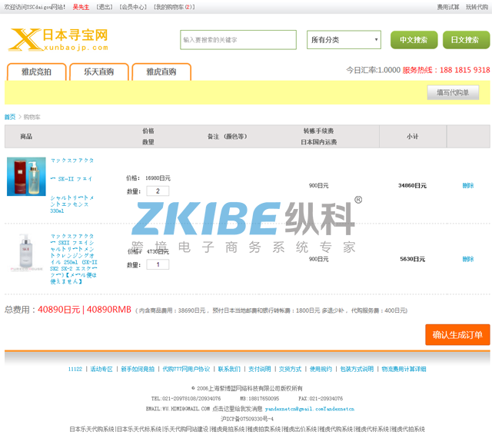
Task: Click the 16980日元 price value
Action: pyautogui.click(x=158, y=178)
